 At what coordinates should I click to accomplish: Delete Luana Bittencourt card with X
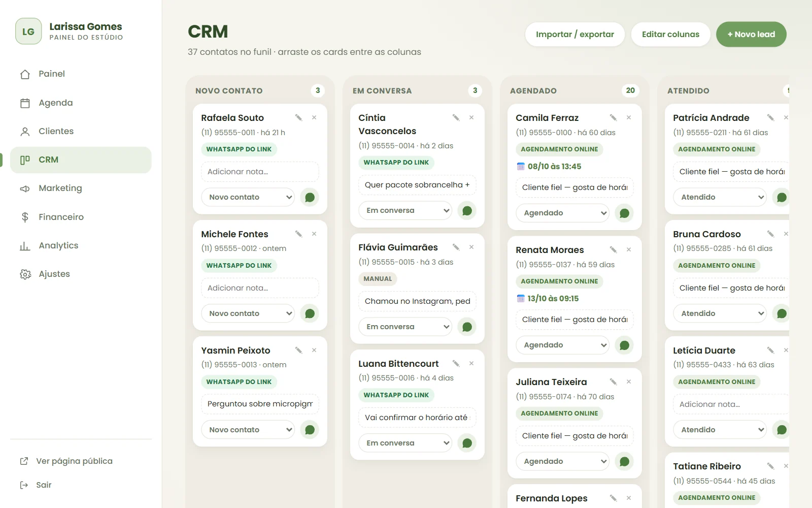[471, 364]
